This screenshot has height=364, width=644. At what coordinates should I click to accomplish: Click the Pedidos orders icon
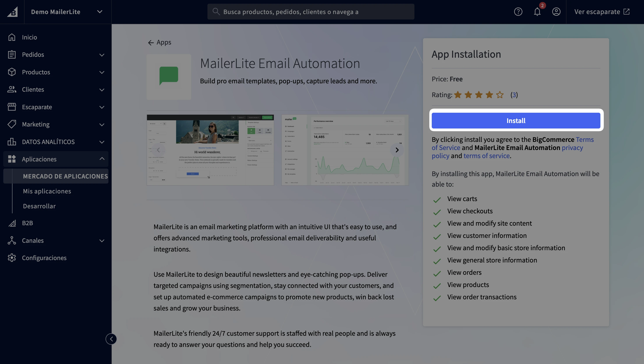pyautogui.click(x=12, y=55)
